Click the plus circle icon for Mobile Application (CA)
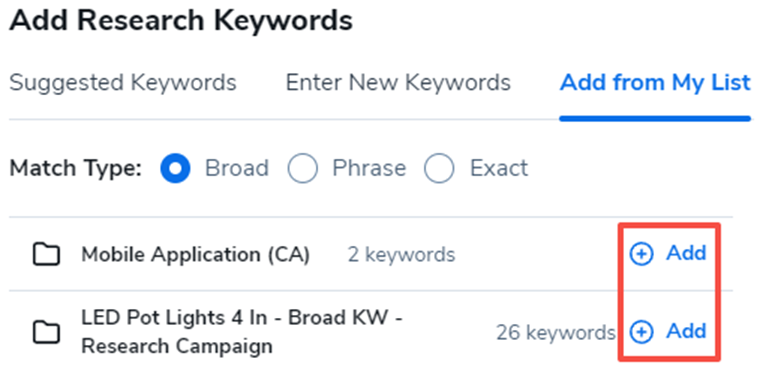This screenshot has height=368, width=763. 641,254
